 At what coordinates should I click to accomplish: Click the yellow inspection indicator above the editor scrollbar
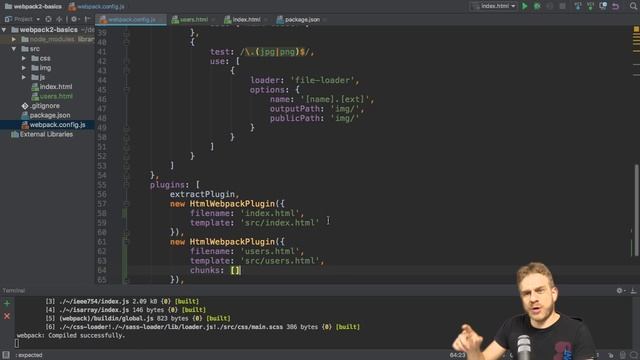point(636,29)
